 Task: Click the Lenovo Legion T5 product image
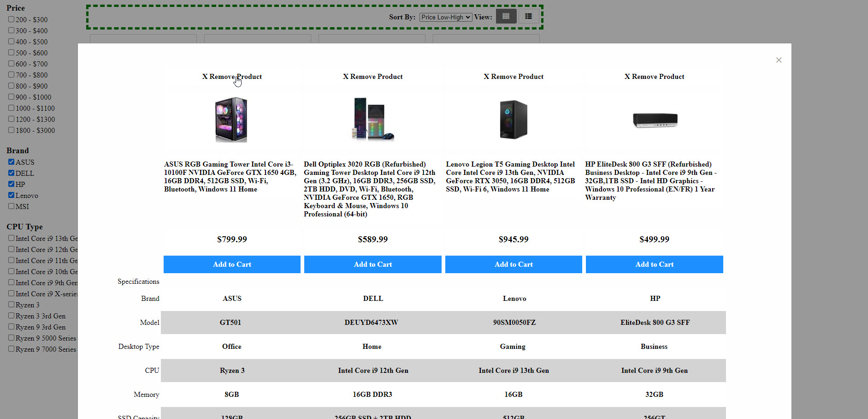point(513,120)
